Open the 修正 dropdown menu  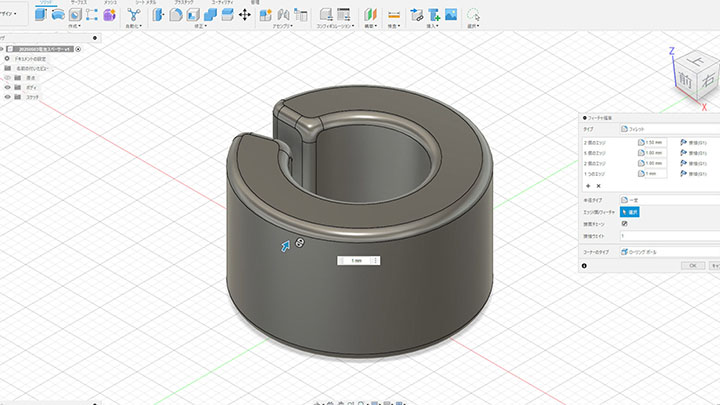coord(200,26)
